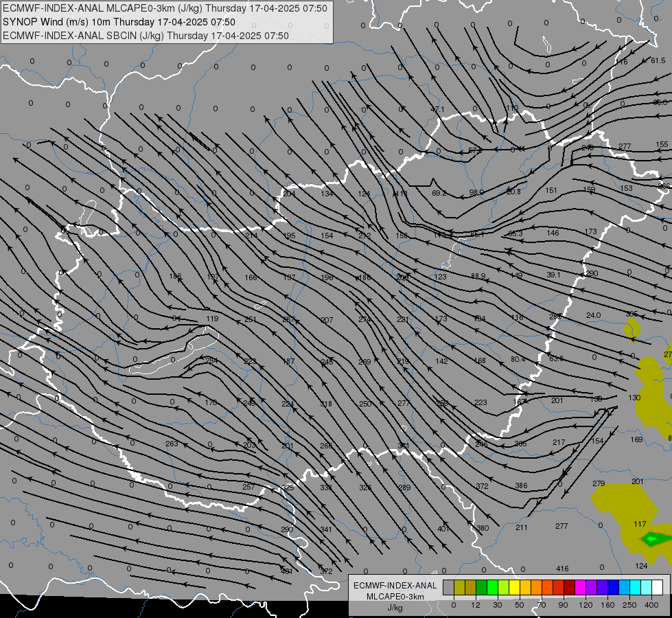Screen dimensions: 672x618
Task: Click the map value 98.0
Action: point(476,192)
